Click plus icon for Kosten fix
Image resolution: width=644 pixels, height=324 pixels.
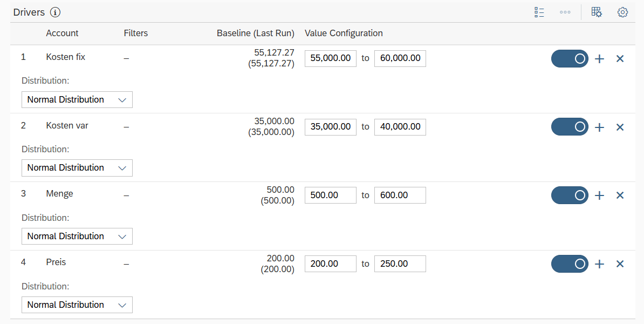tap(599, 59)
